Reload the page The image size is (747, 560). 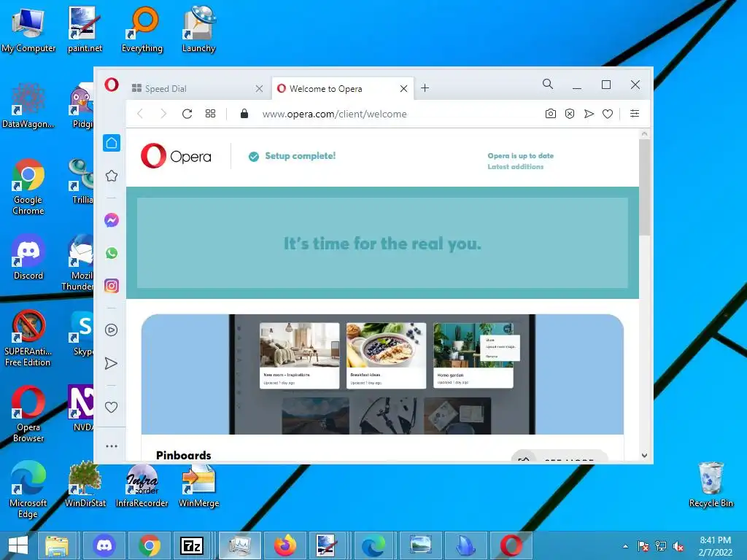187,114
